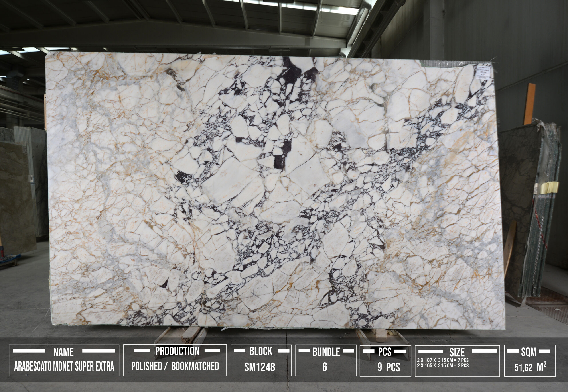Click the 2 x 165 x 315 cm size line
Screen dimensions: 568x392
[x=443, y=365]
